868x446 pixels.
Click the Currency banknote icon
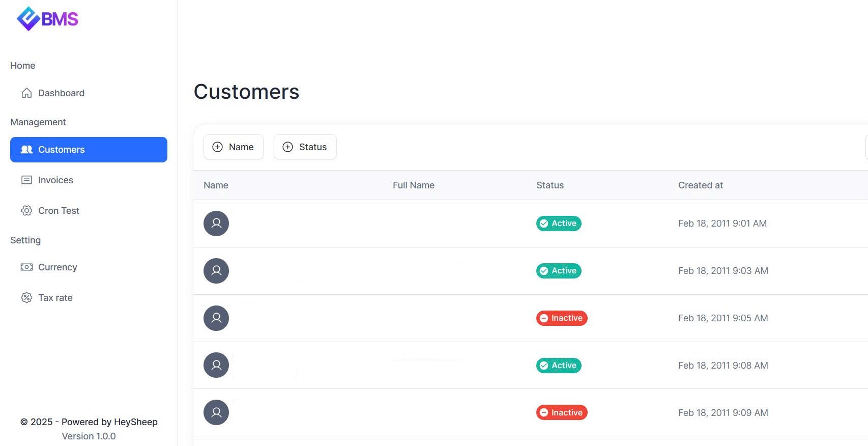(x=26, y=267)
